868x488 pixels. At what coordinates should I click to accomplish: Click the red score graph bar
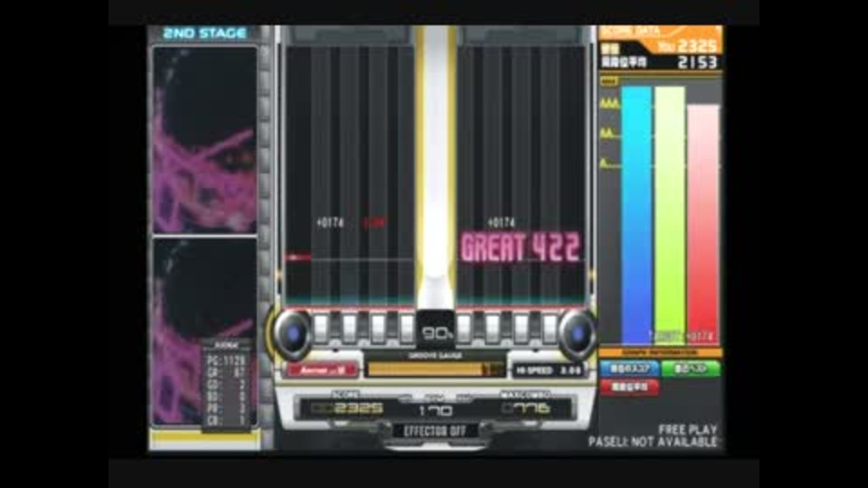point(703,224)
